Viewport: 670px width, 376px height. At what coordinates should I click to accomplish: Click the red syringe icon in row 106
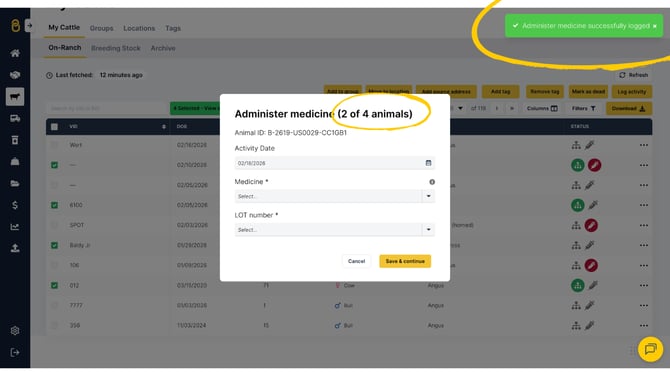(591, 265)
